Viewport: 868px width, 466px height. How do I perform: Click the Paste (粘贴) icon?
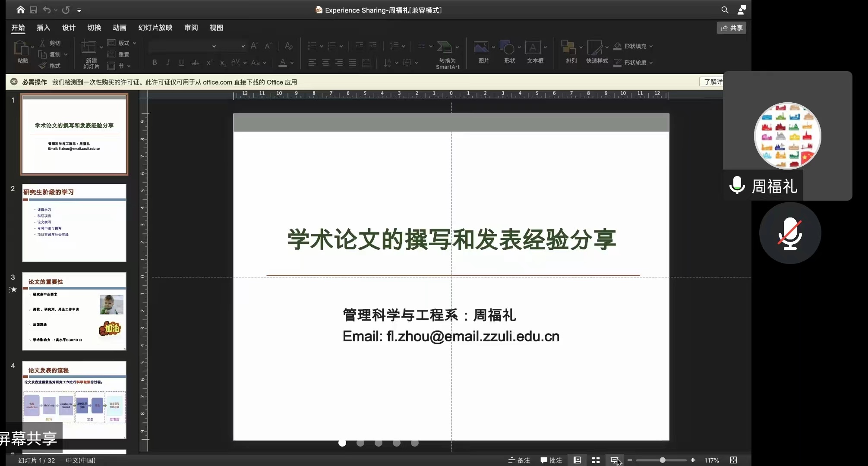pos(20,48)
